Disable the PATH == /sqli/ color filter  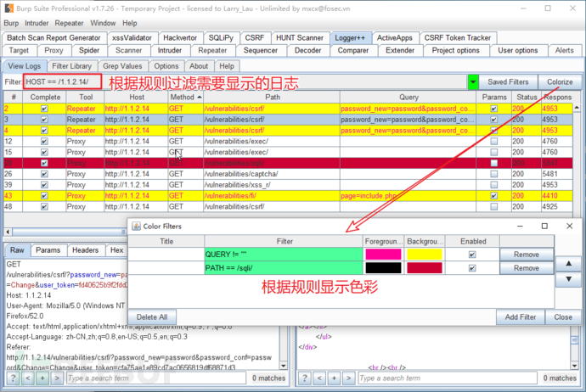[x=471, y=268]
